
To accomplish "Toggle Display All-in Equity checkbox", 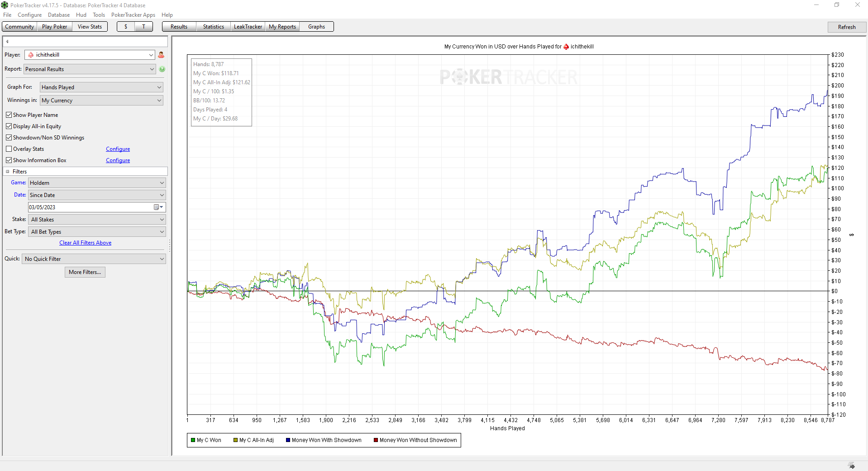I will (x=9, y=126).
